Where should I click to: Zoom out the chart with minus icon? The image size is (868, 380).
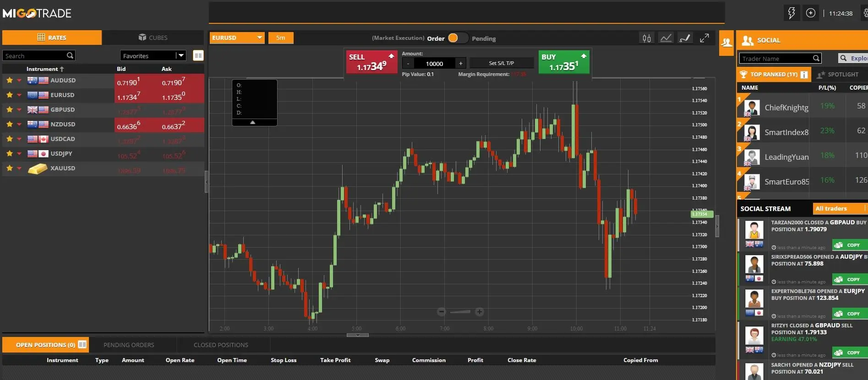click(x=442, y=312)
